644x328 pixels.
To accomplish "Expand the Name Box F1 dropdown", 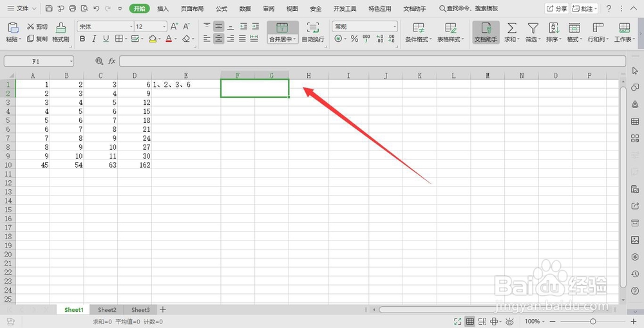I will [x=71, y=61].
